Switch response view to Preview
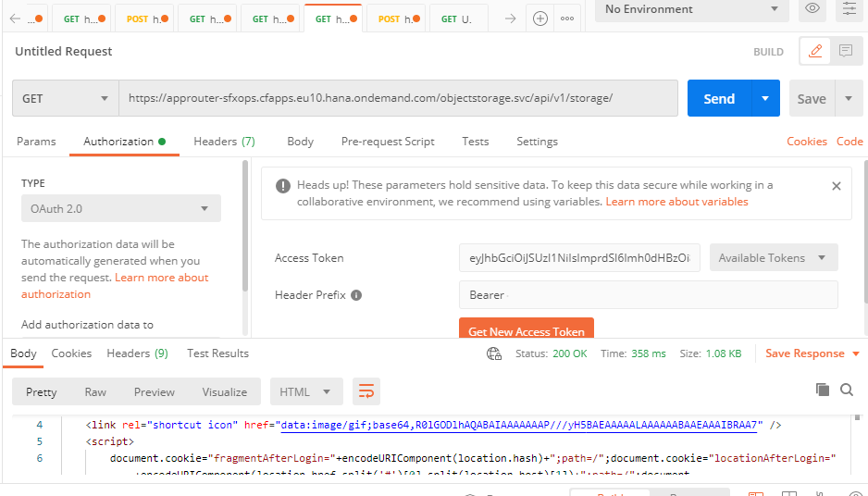Viewport: 868px width, 496px height. [154, 392]
